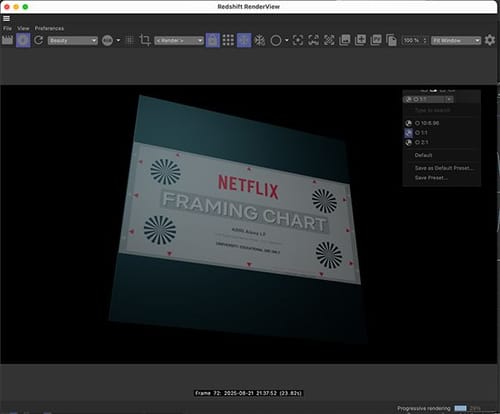This screenshot has height=414, width=500.
Task: Click the progressive rendering progress bar
Action: pos(461,408)
